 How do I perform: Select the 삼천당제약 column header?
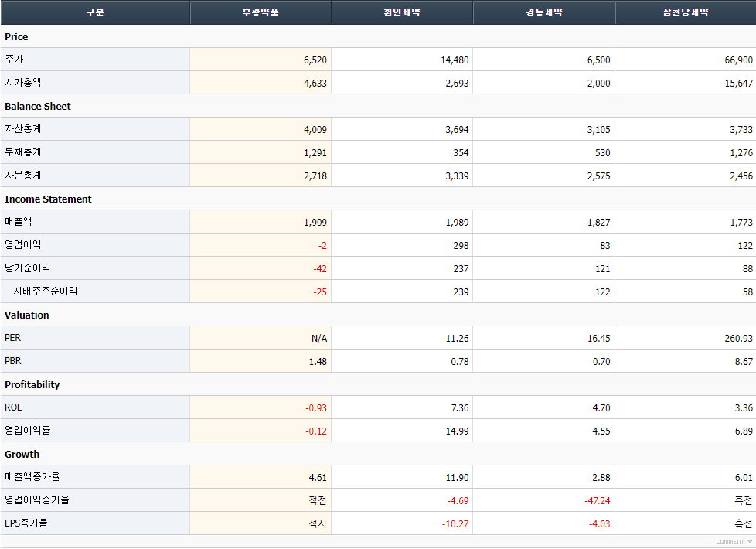click(686, 12)
